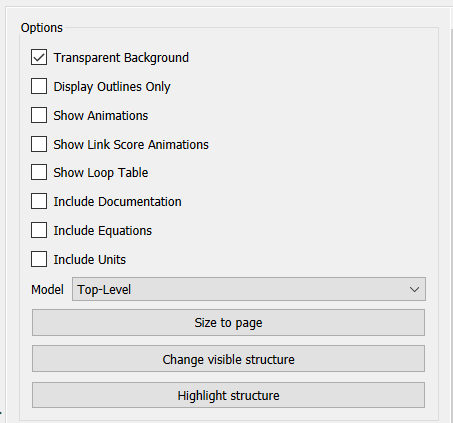This screenshot has height=423, width=453.
Task: Uncheck the Transparent Background checkbox
Action: click(39, 57)
